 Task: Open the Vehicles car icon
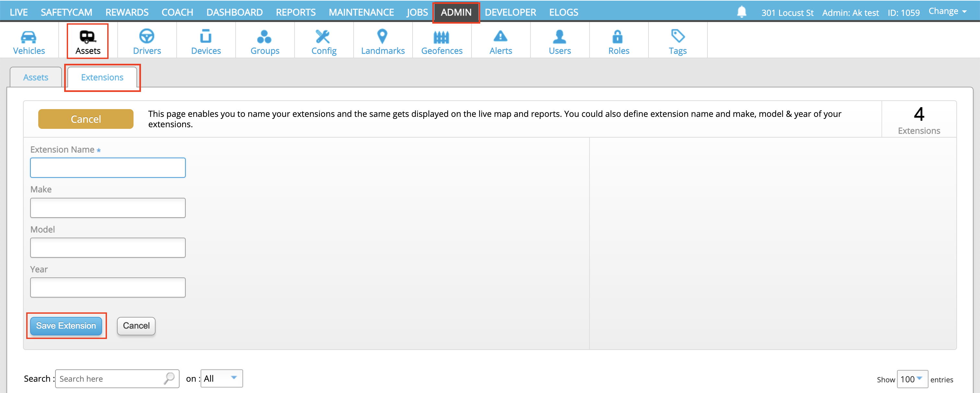click(x=29, y=37)
